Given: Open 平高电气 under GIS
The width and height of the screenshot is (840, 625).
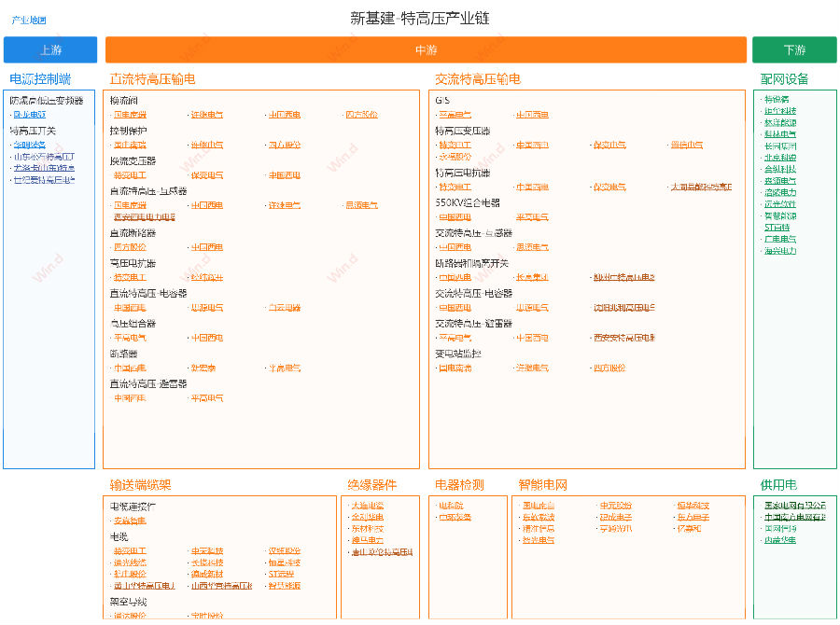Looking at the screenshot, I should tap(455, 115).
